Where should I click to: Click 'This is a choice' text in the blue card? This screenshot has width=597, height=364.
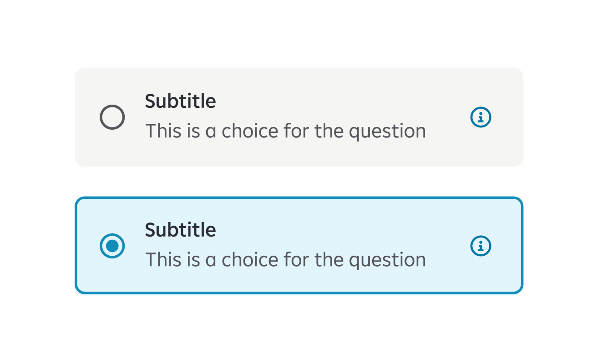pyautogui.click(x=212, y=260)
